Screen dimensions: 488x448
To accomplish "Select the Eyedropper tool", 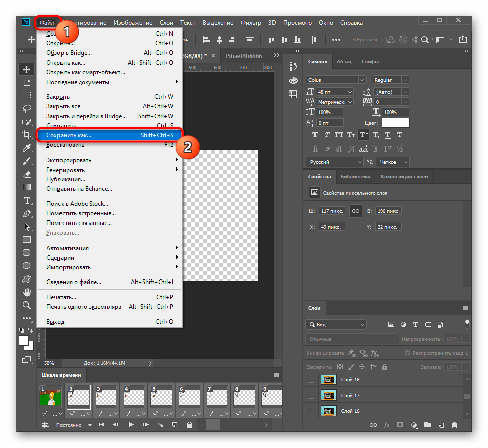I will (26, 148).
